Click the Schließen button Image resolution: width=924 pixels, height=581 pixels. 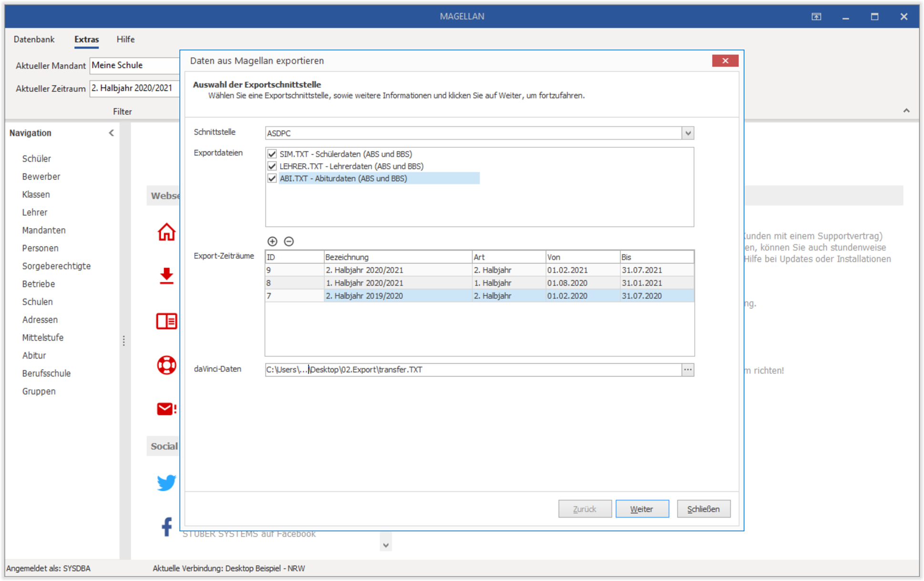(x=703, y=509)
